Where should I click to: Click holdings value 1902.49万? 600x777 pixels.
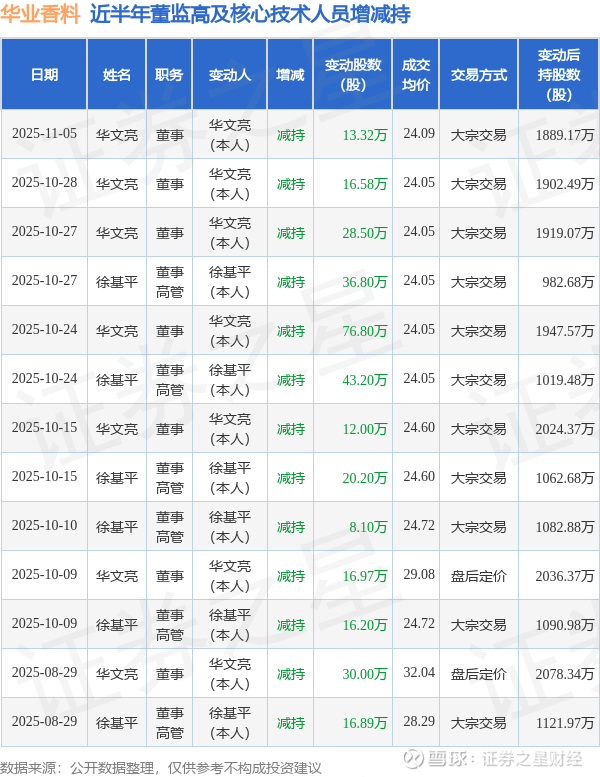(565, 184)
